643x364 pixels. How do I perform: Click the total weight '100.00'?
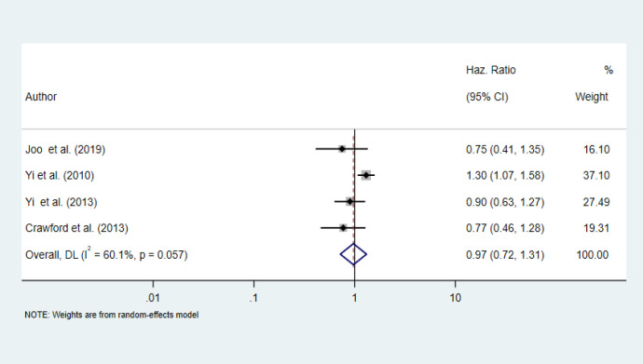[592, 255]
